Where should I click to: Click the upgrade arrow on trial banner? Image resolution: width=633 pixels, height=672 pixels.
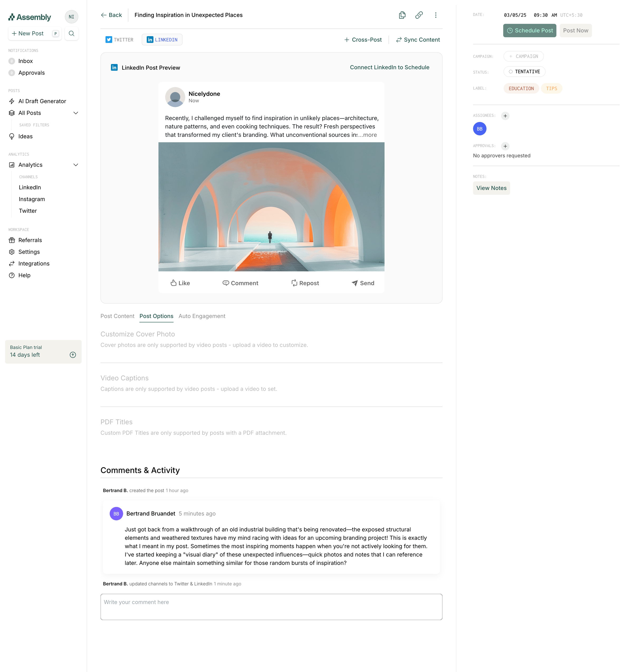click(73, 355)
